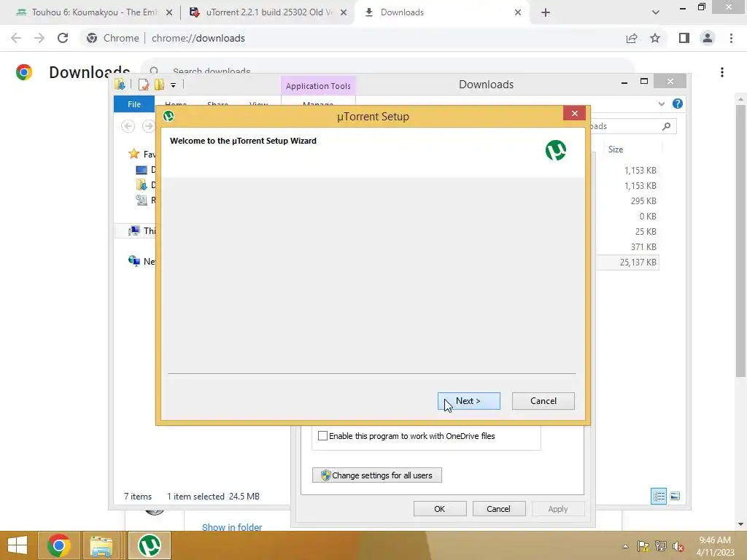Image resolution: width=747 pixels, height=560 pixels.
Task: Click µTorrent taskbar icon
Action: tap(150, 545)
